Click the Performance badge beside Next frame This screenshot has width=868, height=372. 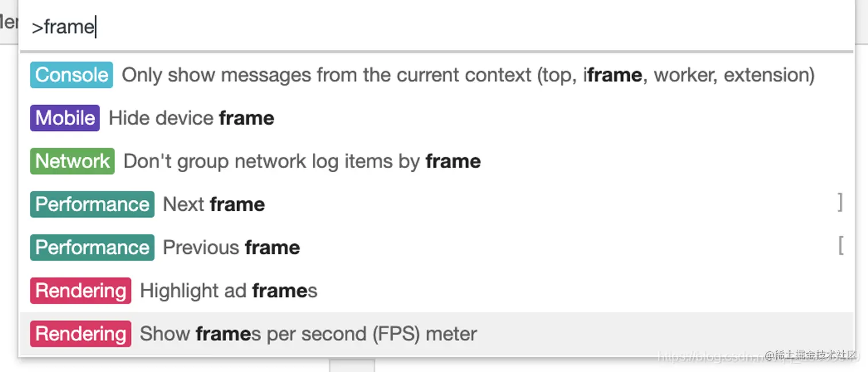click(92, 204)
